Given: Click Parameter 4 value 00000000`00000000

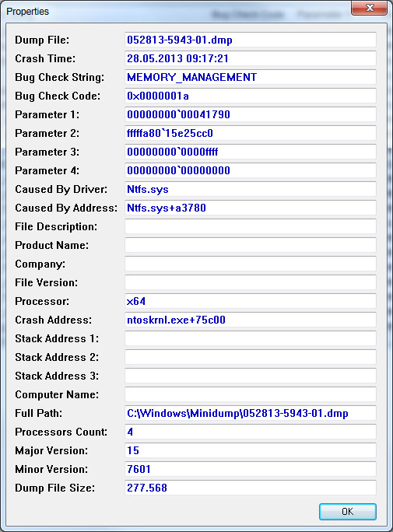Looking at the screenshot, I should 251,170.
